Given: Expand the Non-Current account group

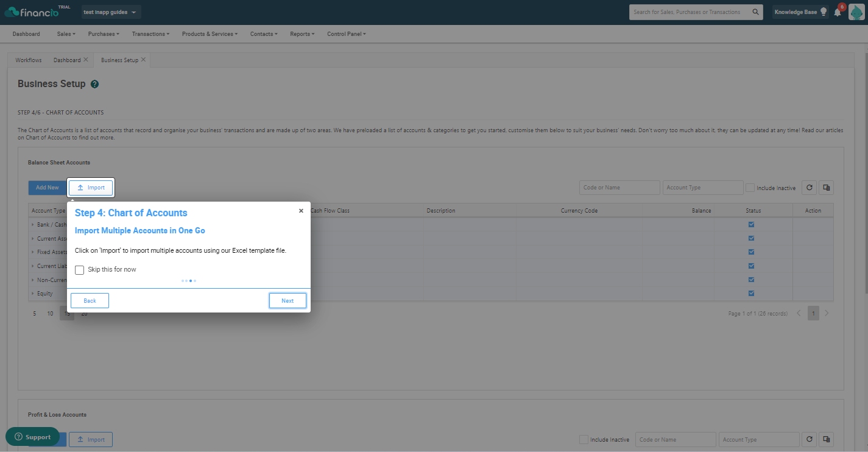Looking at the screenshot, I should click(x=33, y=280).
